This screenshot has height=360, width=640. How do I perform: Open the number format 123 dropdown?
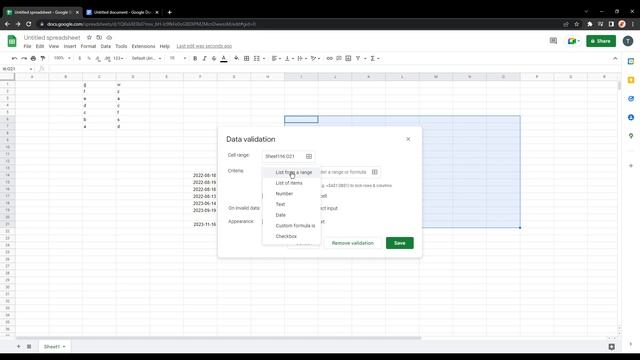pos(118,58)
